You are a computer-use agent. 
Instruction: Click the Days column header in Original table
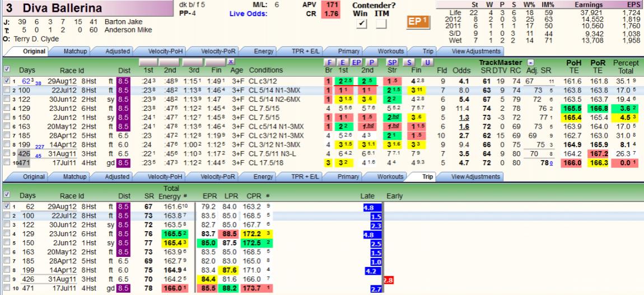coord(27,70)
